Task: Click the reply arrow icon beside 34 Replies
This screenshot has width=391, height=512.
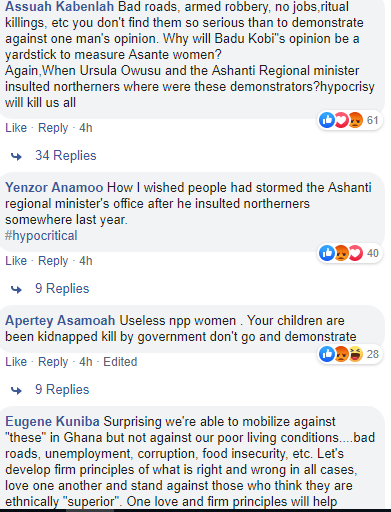Action: (x=16, y=156)
